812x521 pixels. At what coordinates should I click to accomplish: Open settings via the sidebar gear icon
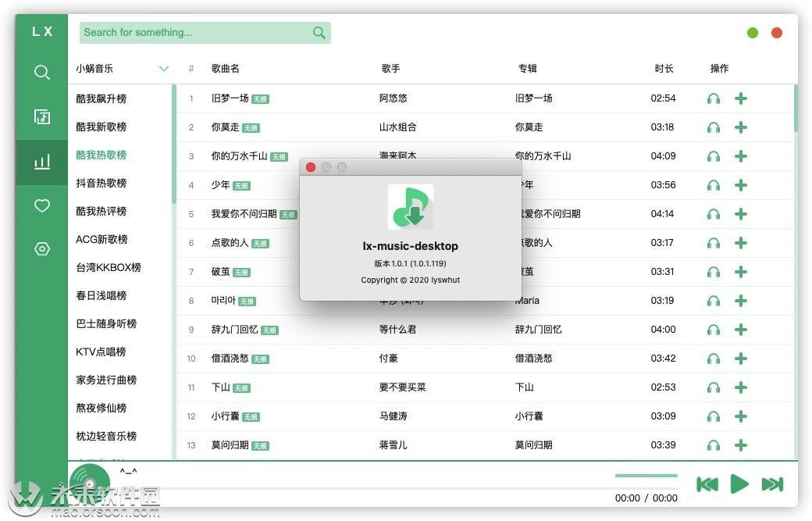[x=41, y=248]
